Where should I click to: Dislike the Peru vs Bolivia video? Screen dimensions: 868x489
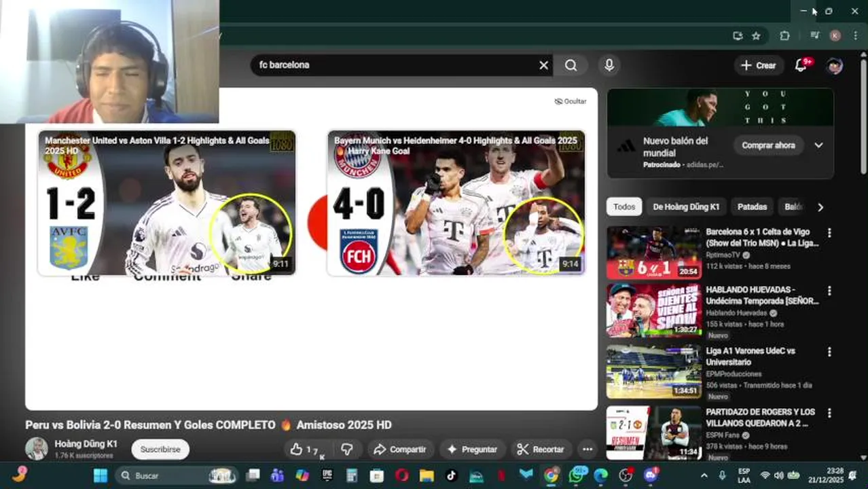point(347,450)
